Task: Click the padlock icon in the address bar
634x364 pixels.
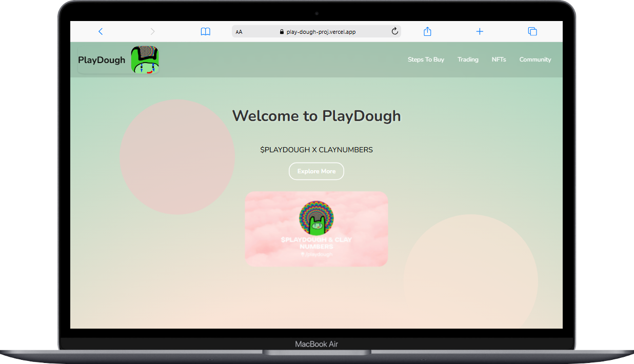Action: (282, 31)
